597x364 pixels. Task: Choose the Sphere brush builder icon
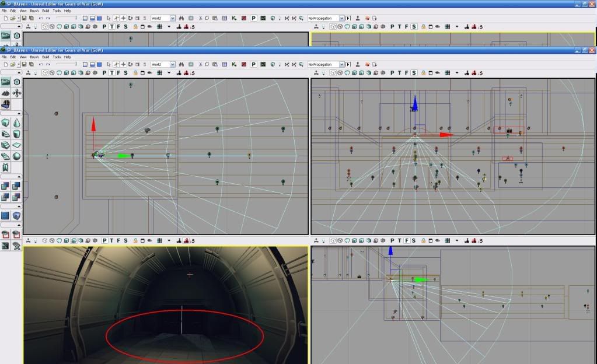(16, 156)
